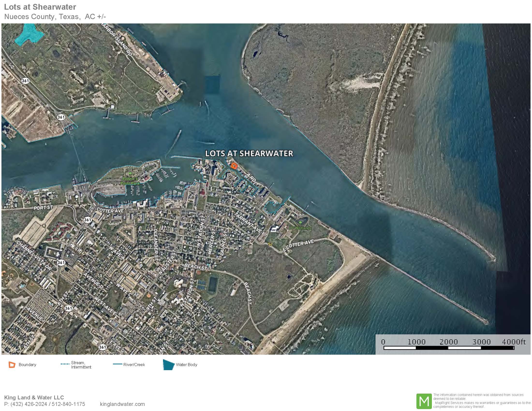Image resolution: width=532 pixels, height=411 pixels.
Task: Click the green MapRight M logo
Action: click(424, 401)
